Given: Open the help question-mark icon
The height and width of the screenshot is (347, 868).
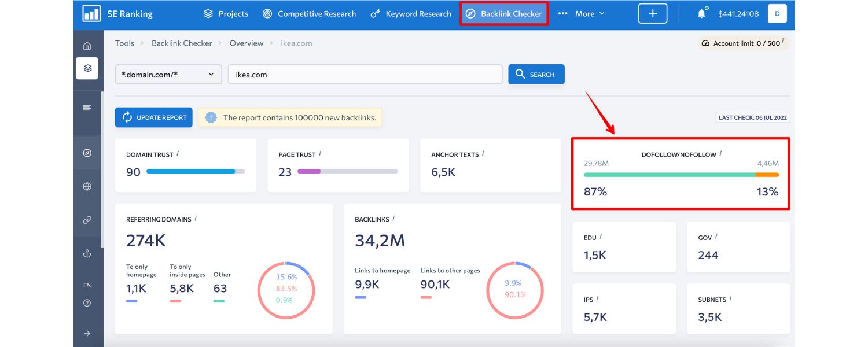Looking at the screenshot, I should [87, 302].
